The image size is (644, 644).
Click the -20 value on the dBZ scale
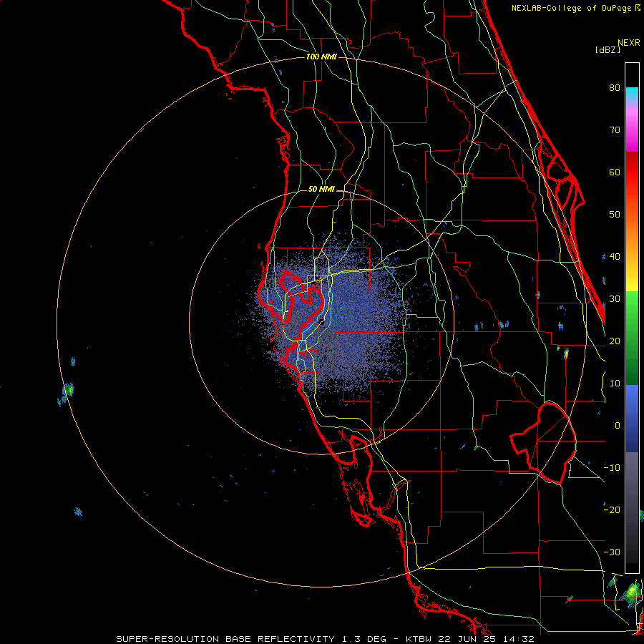[x=612, y=509]
